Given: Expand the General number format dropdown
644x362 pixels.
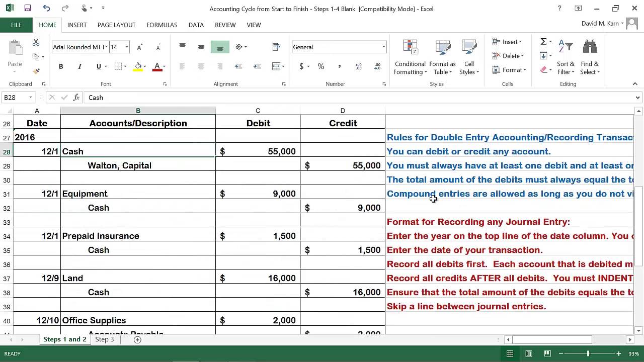Looking at the screenshot, I should point(383,47).
